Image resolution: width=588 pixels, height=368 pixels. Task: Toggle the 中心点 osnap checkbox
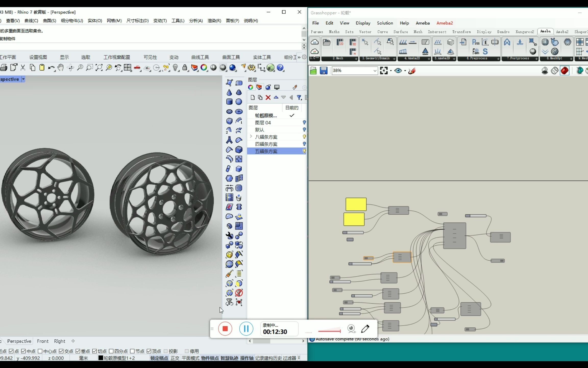pyautogui.click(x=40, y=351)
